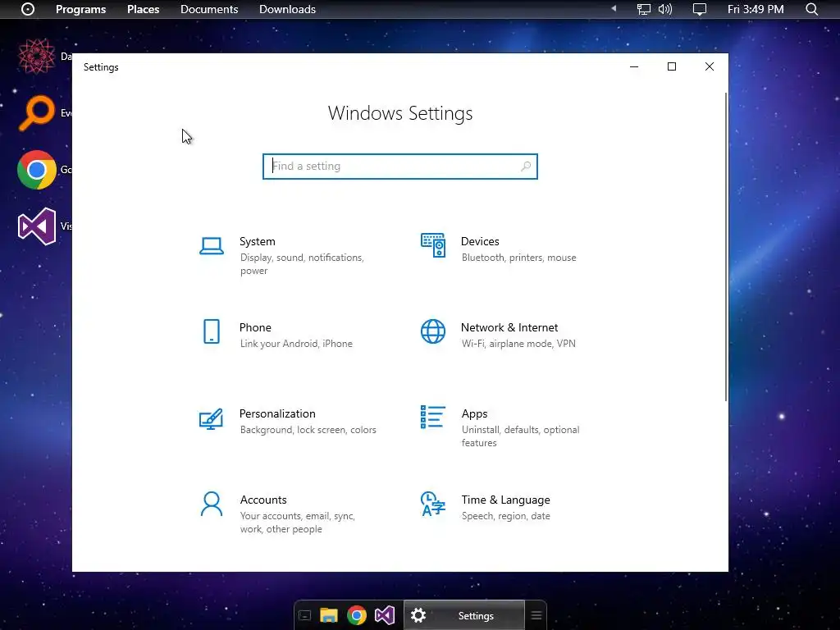Screen dimensions: 840x630
Task: Open the orange magnifier desktop shortcut
Action: (36, 113)
